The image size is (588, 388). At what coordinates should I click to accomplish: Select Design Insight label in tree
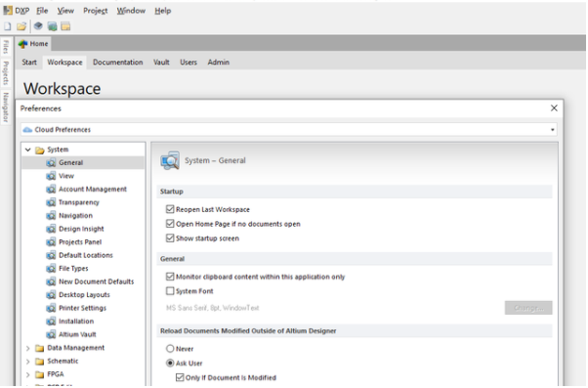[x=81, y=229]
